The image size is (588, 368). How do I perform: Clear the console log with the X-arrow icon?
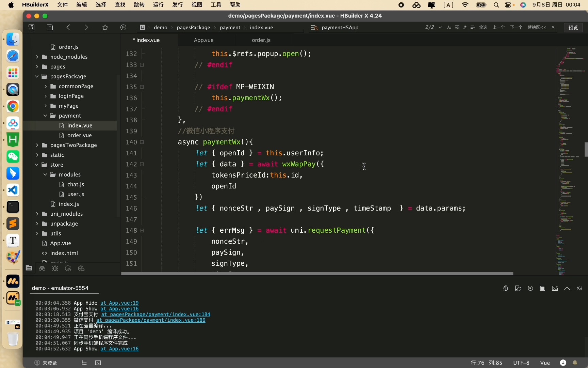coord(579,288)
